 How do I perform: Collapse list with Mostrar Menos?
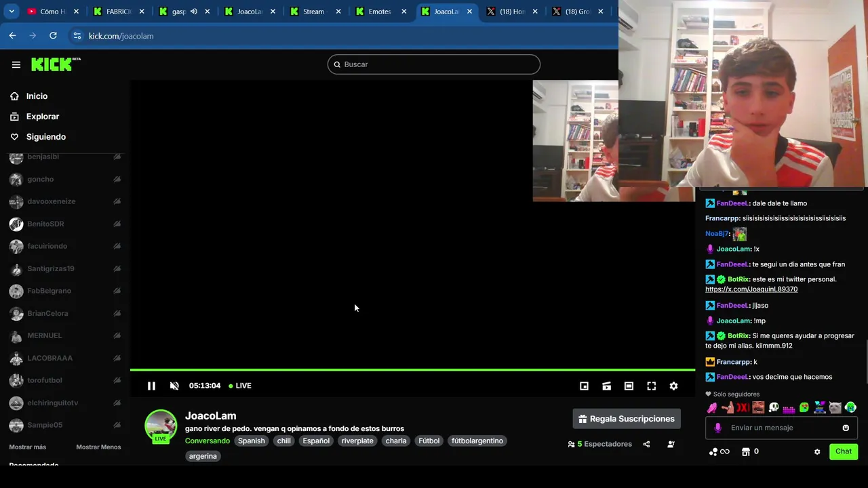pyautogui.click(x=98, y=447)
